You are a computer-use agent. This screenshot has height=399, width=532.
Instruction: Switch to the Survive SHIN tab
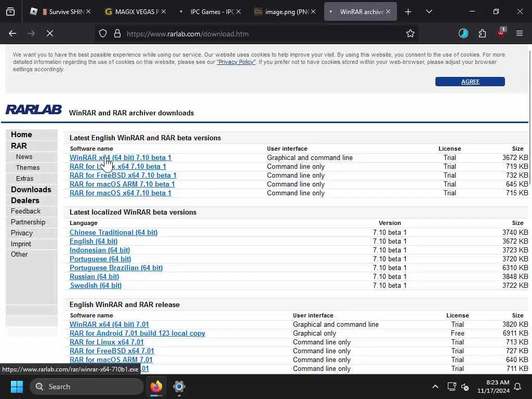click(x=60, y=11)
